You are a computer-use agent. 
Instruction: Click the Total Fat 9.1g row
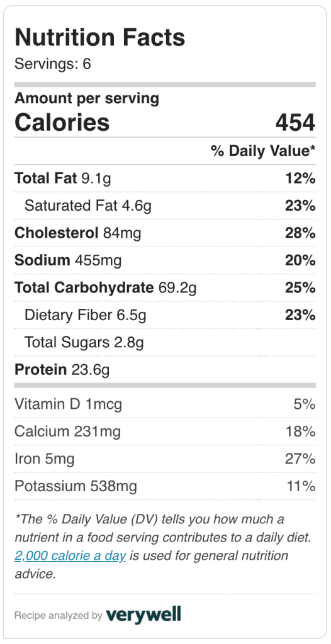tap(165, 178)
